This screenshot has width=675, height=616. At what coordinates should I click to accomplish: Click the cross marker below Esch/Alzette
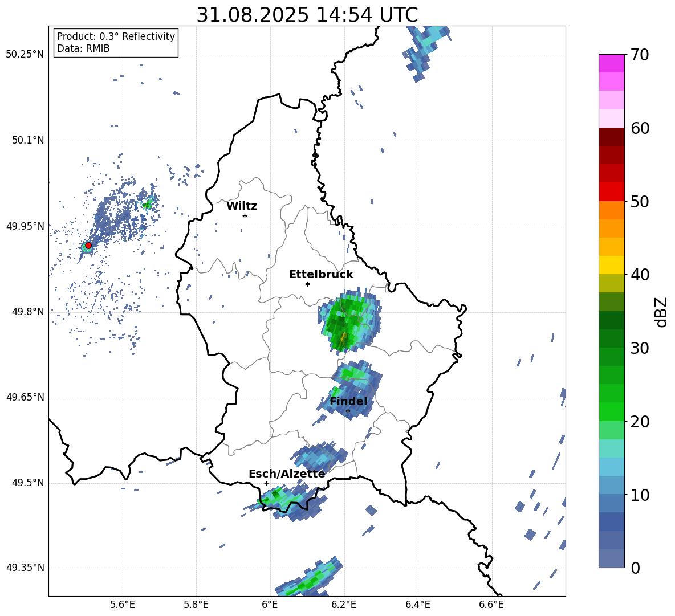pos(266,483)
